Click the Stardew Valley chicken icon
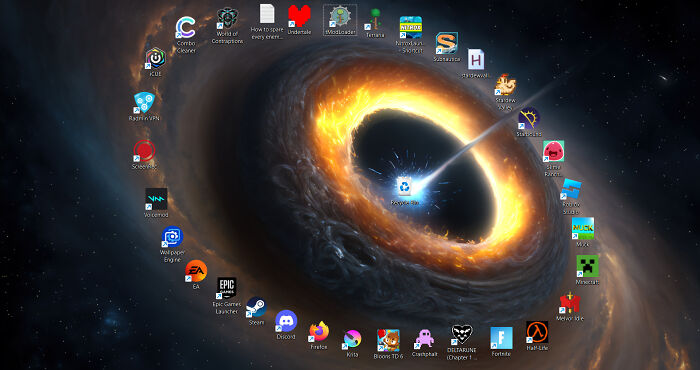Screen dimensions: 700x370 505,84
